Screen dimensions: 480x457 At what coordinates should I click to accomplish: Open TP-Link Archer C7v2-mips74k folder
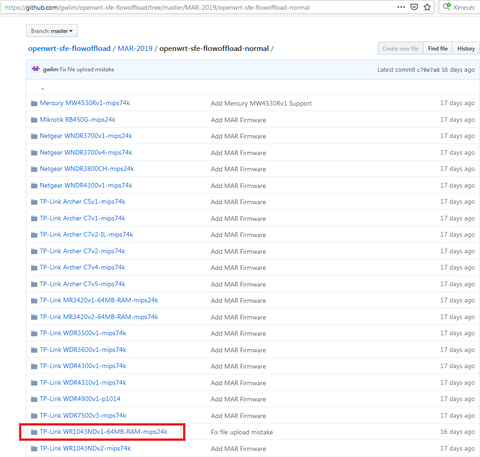tap(82, 251)
